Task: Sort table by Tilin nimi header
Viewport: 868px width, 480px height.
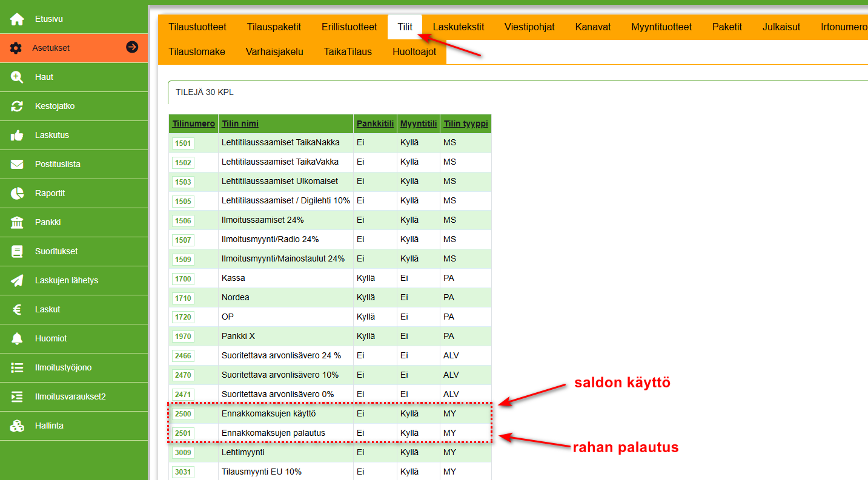Action: pos(240,123)
